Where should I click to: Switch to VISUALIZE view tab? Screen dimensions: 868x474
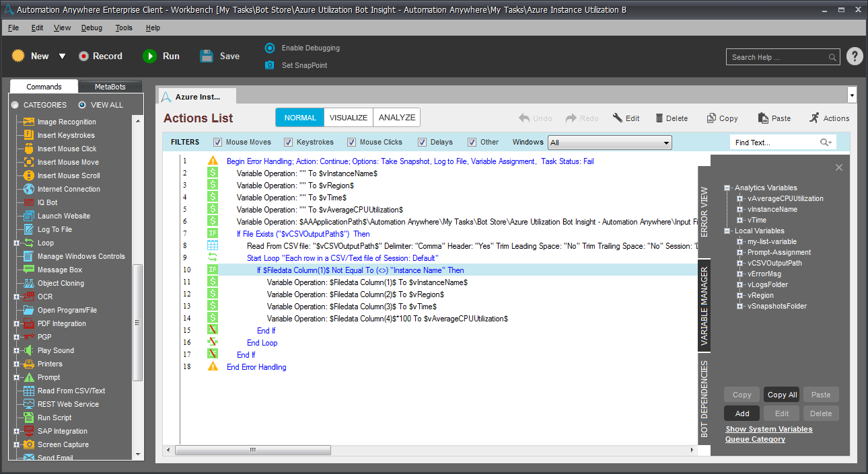[349, 118]
